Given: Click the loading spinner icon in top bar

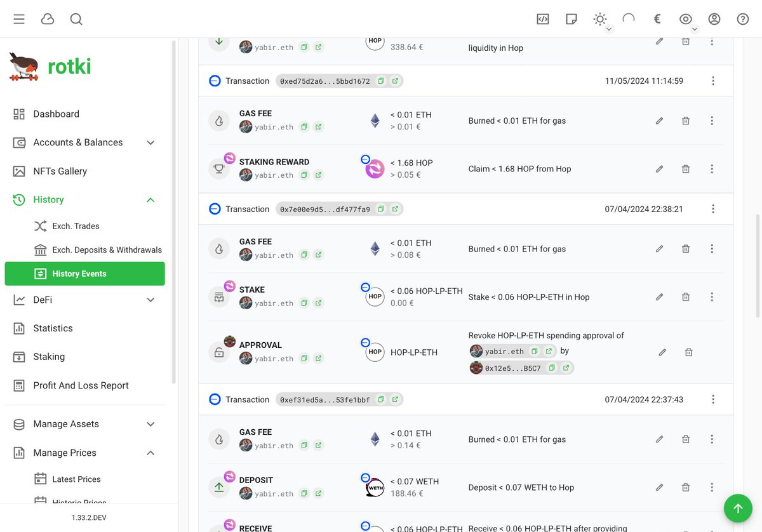Looking at the screenshot, I should (629, 19).
